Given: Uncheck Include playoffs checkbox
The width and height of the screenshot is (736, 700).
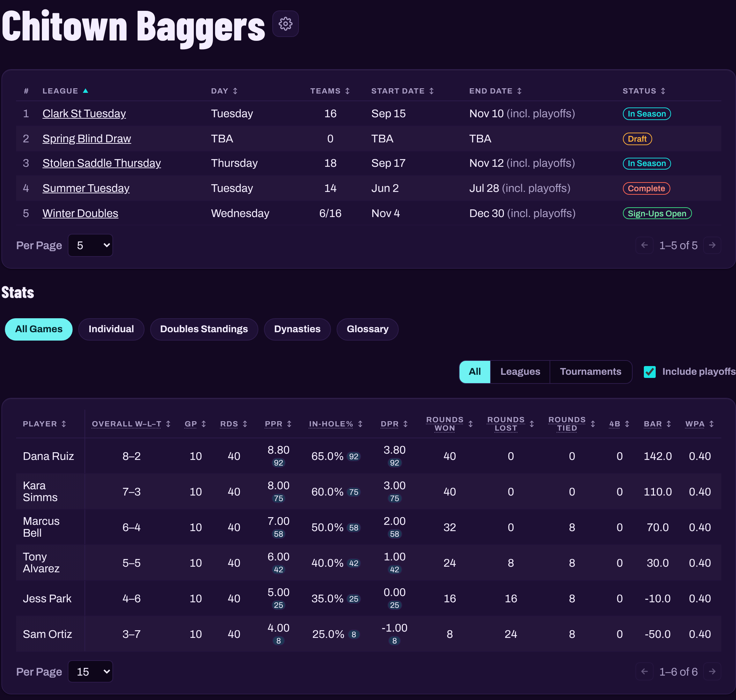Looking at the screenshot, I should point(649,372).
